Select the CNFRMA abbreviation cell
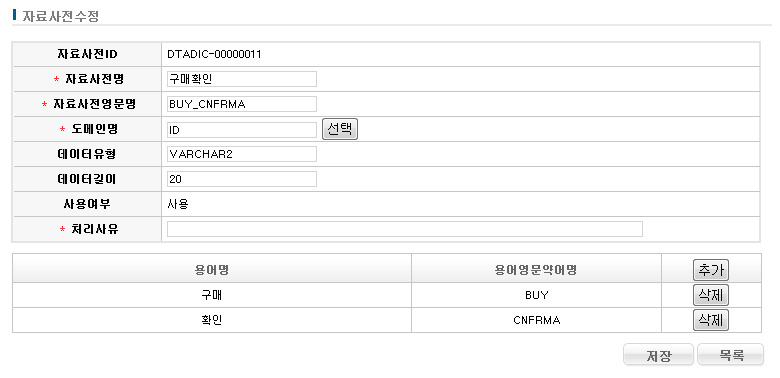The image size is (780, 378). click(x=536, y=320)
